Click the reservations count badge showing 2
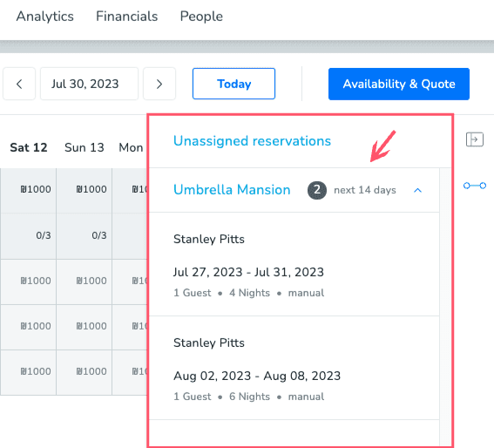 pyautogui.click(x=317, y=190)
